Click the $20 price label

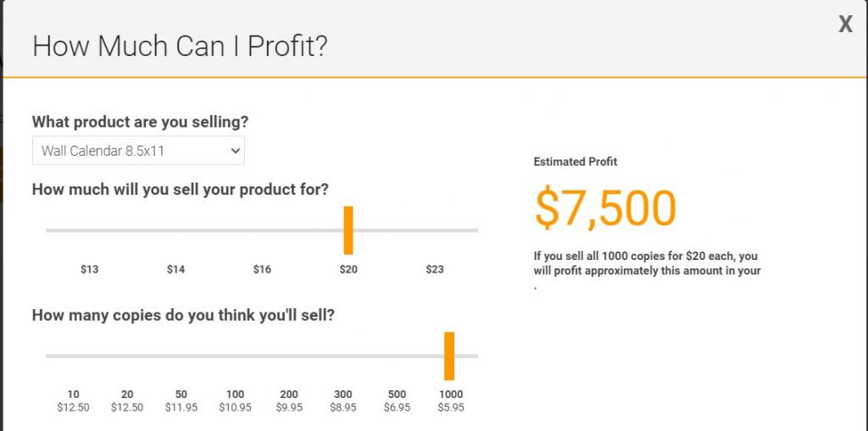pyautogui.click(x=348, y=269)
